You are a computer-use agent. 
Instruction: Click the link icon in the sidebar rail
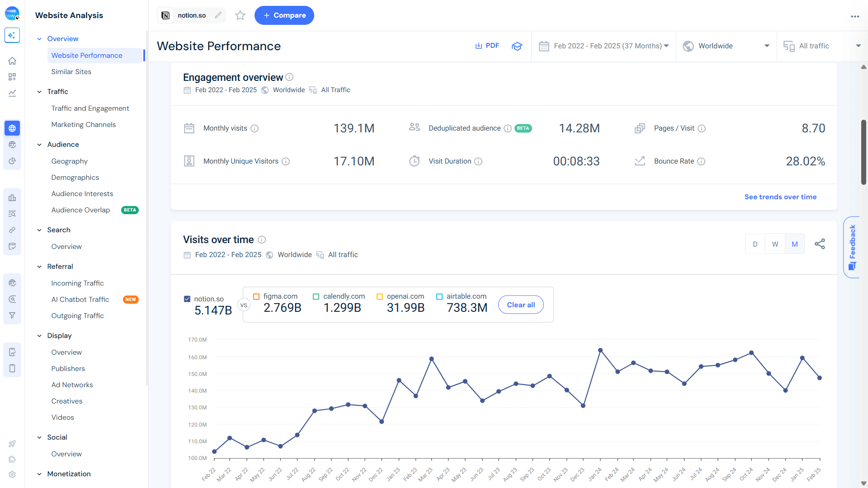12,230
